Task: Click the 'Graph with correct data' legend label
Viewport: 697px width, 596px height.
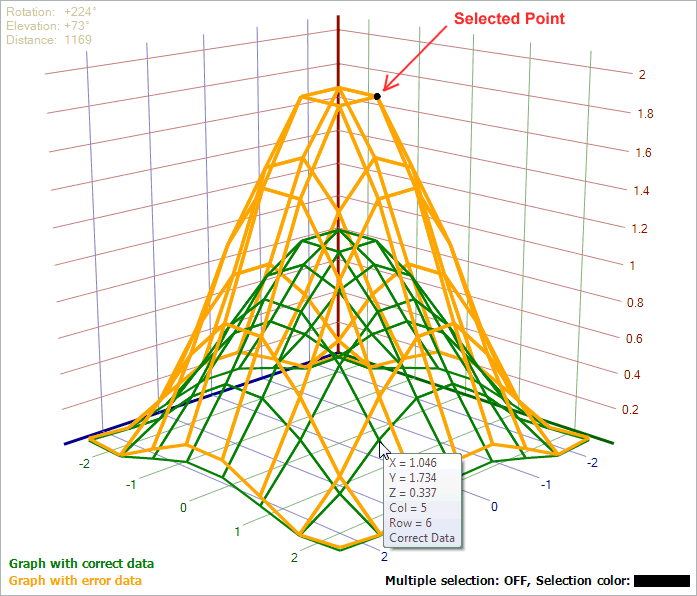Action: coord(81,564)
